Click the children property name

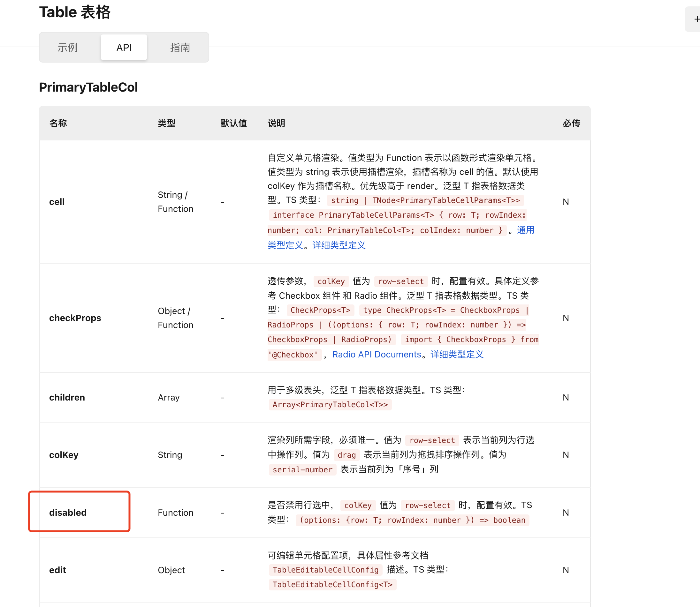click(67, 397)
